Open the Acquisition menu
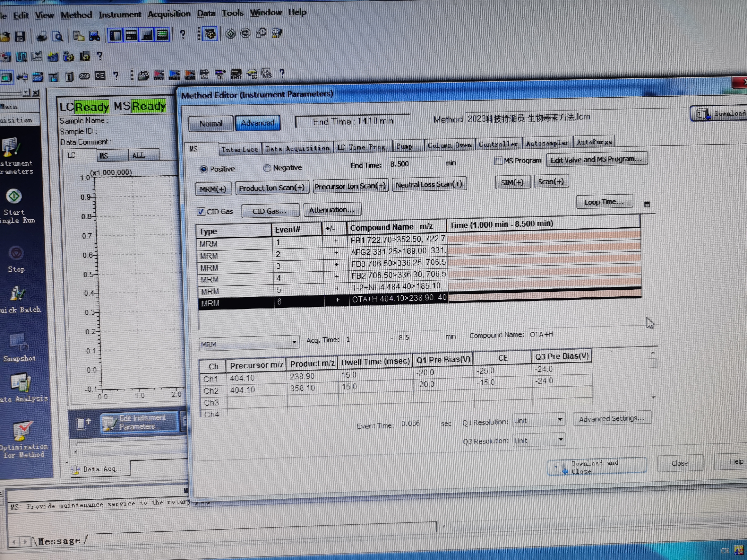This screenshot has width=747, height=560. pos(169,14)
